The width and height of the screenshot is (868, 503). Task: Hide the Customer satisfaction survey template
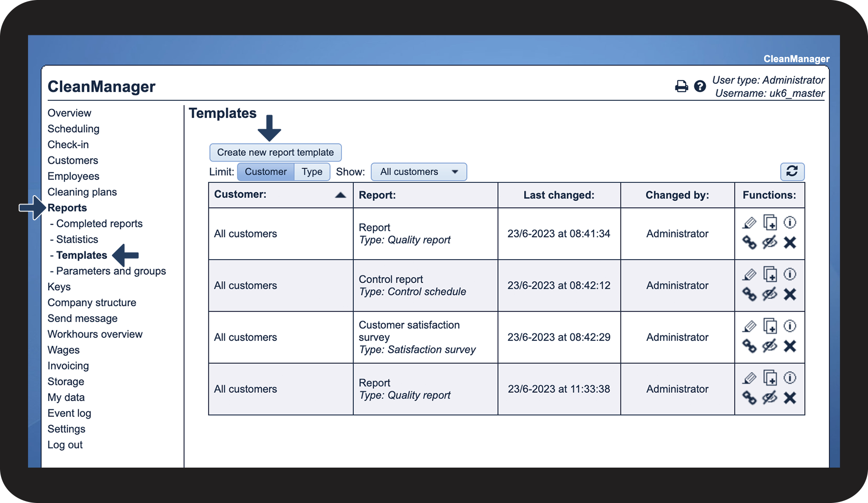coord(770,346)
